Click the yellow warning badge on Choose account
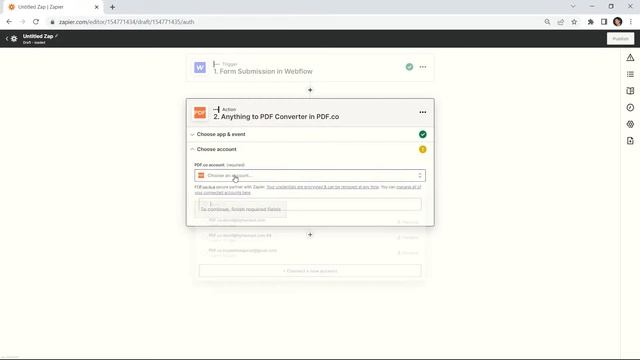Viewport: 640px width, 360px height. pos(422,149)
